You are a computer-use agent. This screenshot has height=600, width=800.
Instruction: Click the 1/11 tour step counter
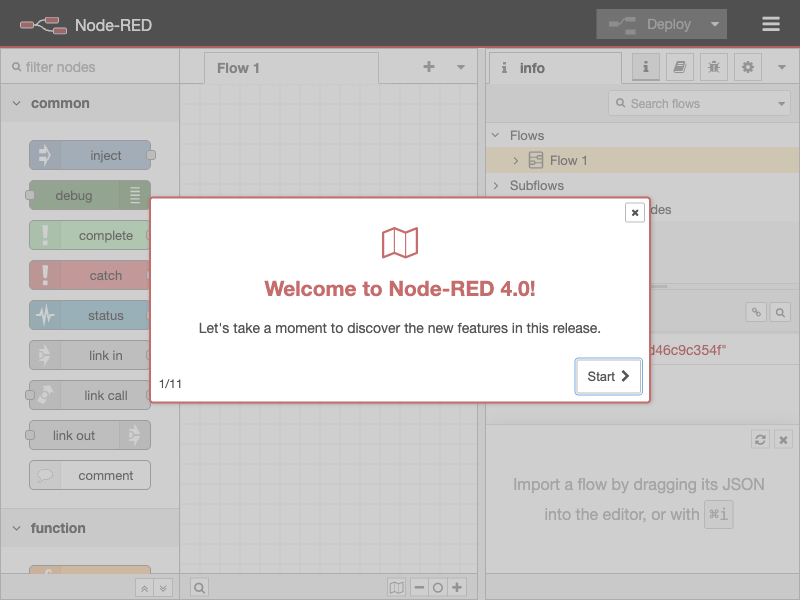(x=170, y=384)
